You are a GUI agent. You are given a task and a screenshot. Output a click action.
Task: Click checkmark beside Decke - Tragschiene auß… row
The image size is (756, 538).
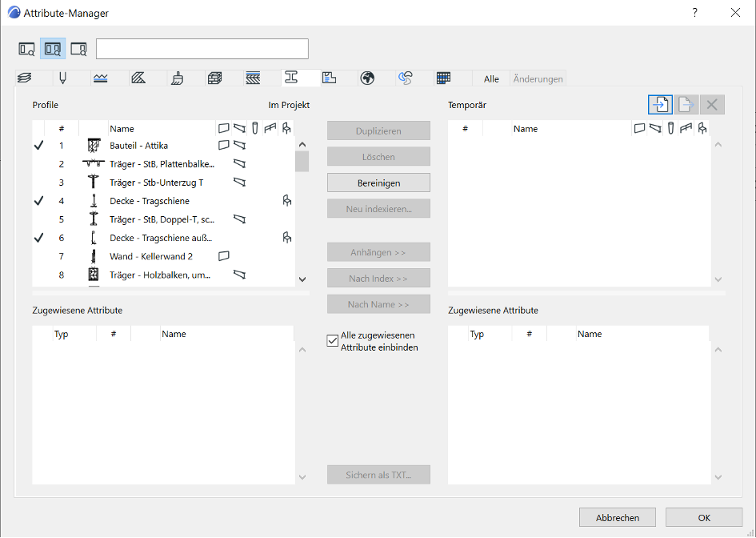(x=38, y=238)
